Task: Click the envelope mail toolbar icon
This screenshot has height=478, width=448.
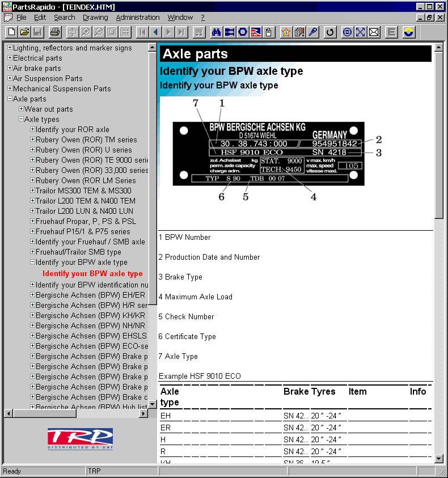Action: [x=374, y=32]
